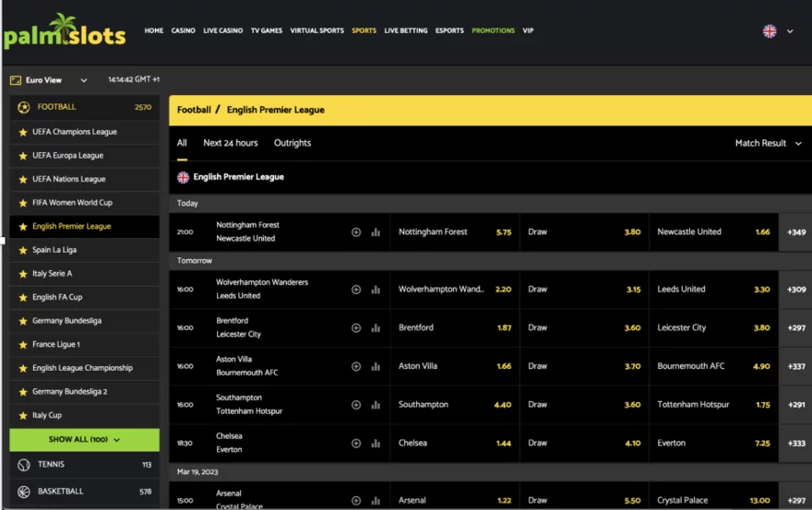
Task: Toggle favorite star for Spain La Liga
Action: (x=23, y=250)
